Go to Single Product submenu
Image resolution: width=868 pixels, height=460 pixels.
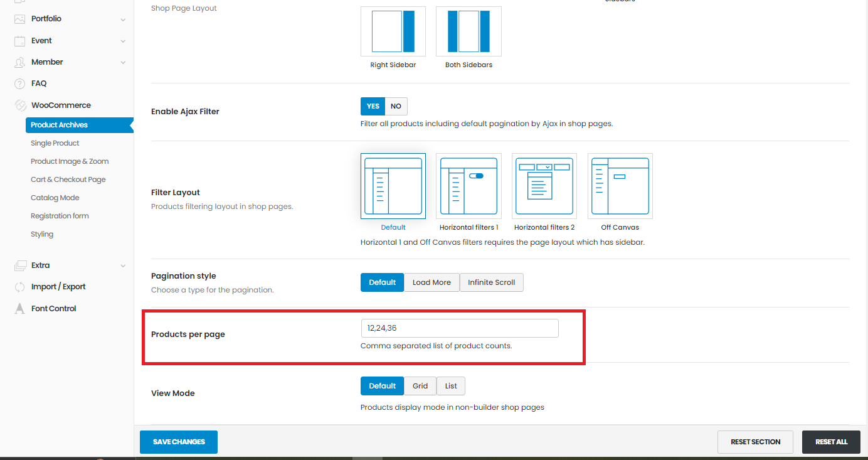[x=55, y=143]
